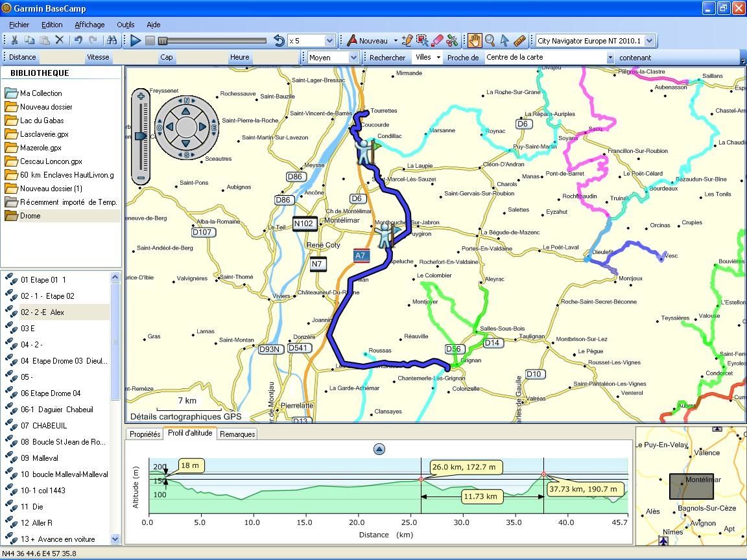
Task: Undo the last action via toolbar arrow
Action: pos(78,40)
